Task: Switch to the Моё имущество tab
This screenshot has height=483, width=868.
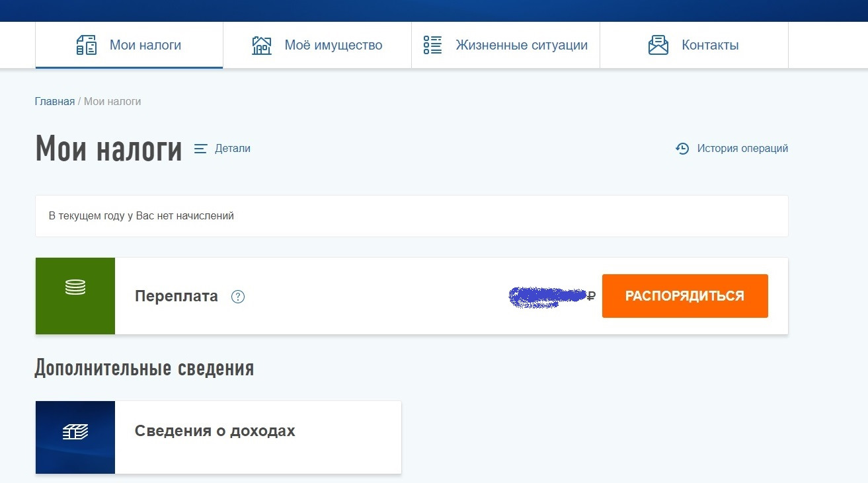Action: click(317, 46)
